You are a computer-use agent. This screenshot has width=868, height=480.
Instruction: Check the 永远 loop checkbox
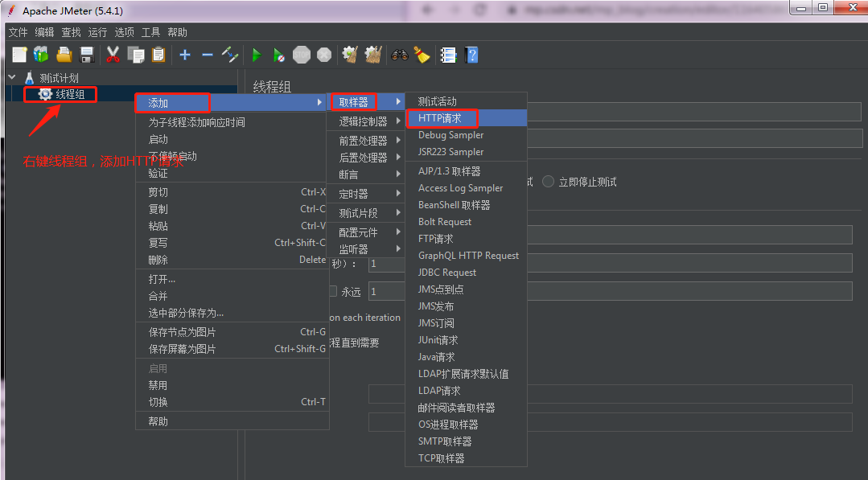click(333, 291)
